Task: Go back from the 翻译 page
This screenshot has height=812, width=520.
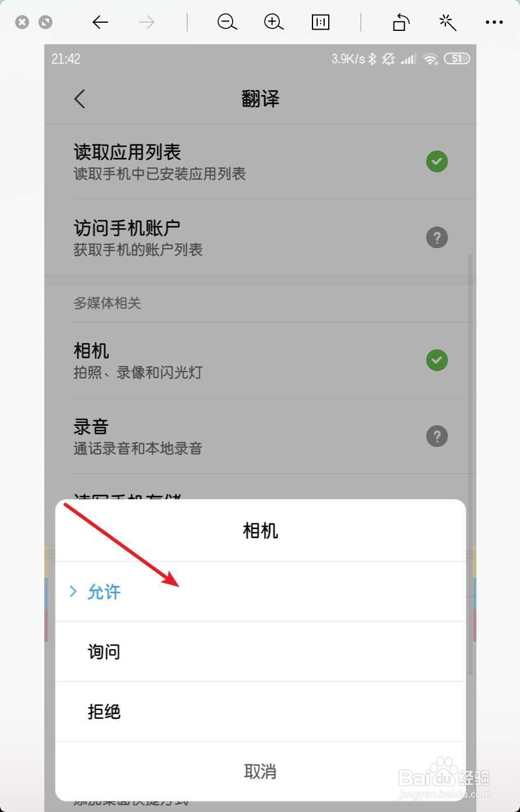Action: (80, 98)
